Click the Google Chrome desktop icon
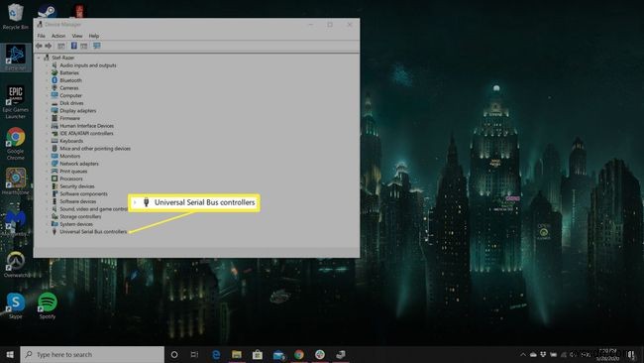Screen dimensions: 644x363 [x=16, y=144]
